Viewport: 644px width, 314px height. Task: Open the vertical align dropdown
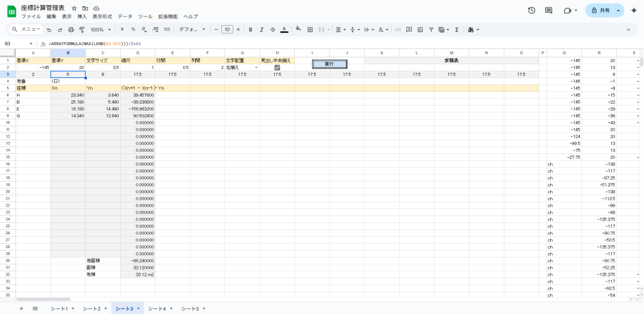[x=355, y=30]
